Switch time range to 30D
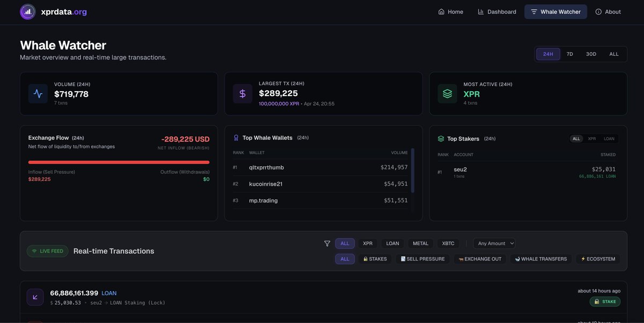This screenshot has height=323, width=644. click(591, 54)
